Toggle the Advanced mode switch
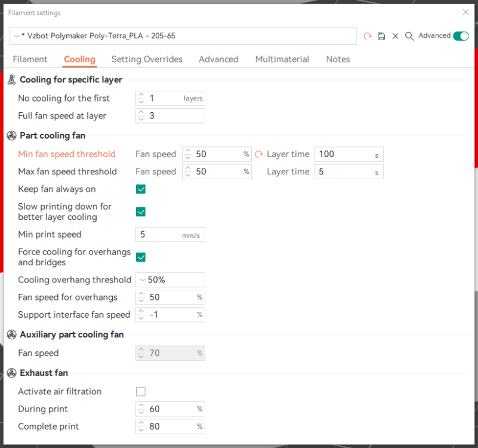This screenshot has width=478, height=448. (x=461, y=36)
